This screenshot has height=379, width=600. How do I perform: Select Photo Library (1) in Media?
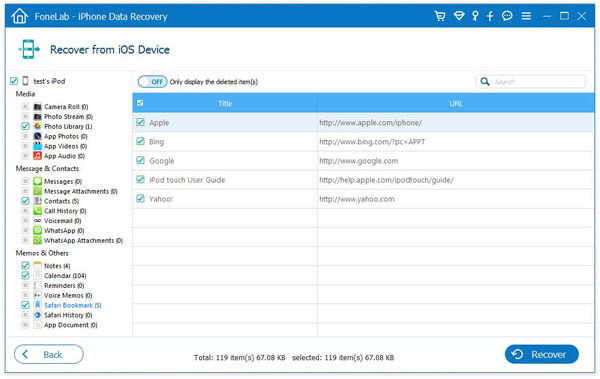(x=68, y=126)
